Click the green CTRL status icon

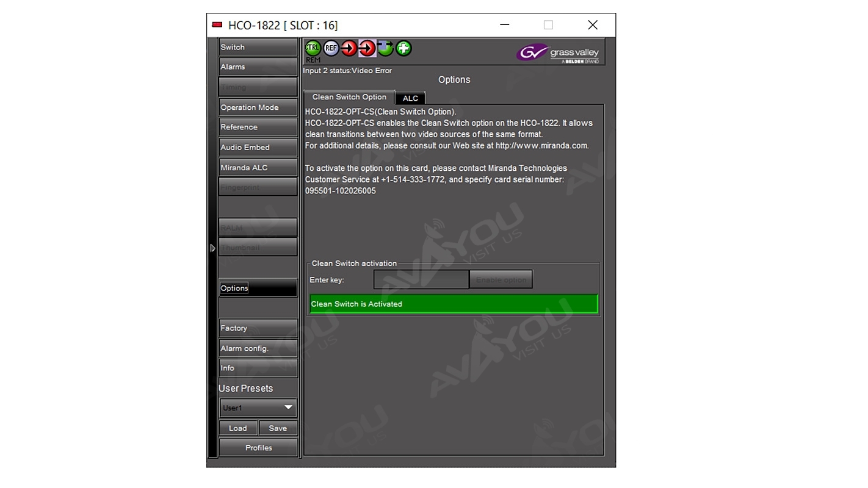(x=313, y=48)
